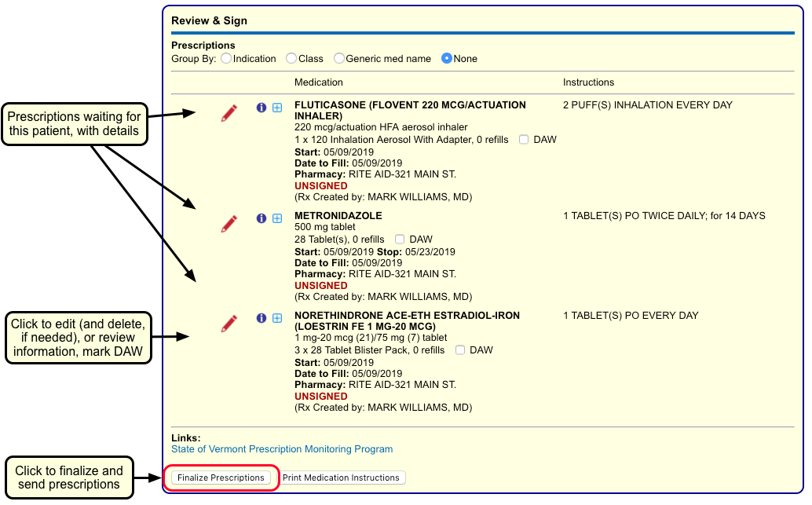
Task: Click the '220 mcg/actuation HFA aerosol inhaler' text
Action: pyautogui.click(x=381, y=127)
